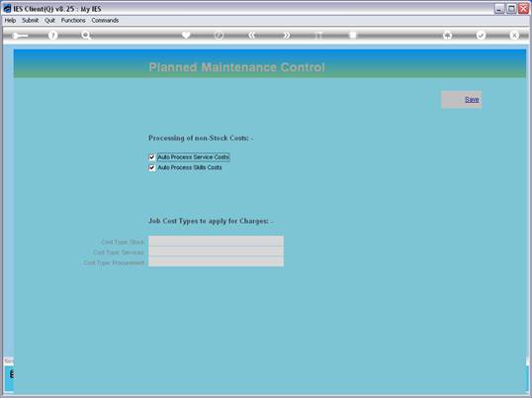Viewport: 532px width, 398px height.
Task: Click the checkmark submit toolbar icon
Action: click(x=481, y=35)
